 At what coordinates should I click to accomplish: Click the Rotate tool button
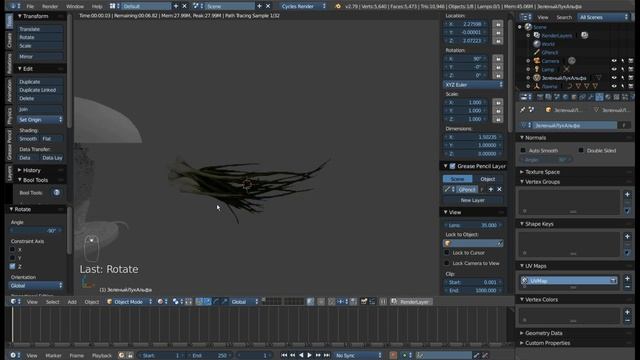pos(40,37)
